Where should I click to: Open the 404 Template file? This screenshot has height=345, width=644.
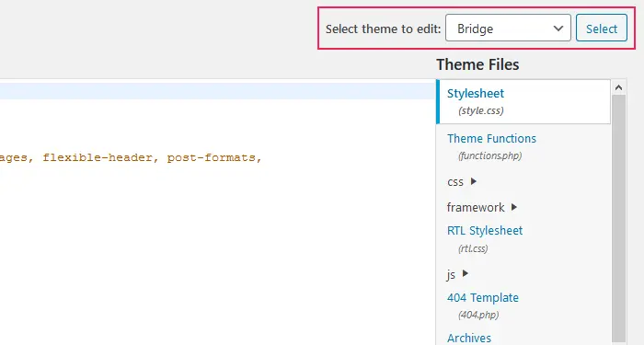pos(483,297)
